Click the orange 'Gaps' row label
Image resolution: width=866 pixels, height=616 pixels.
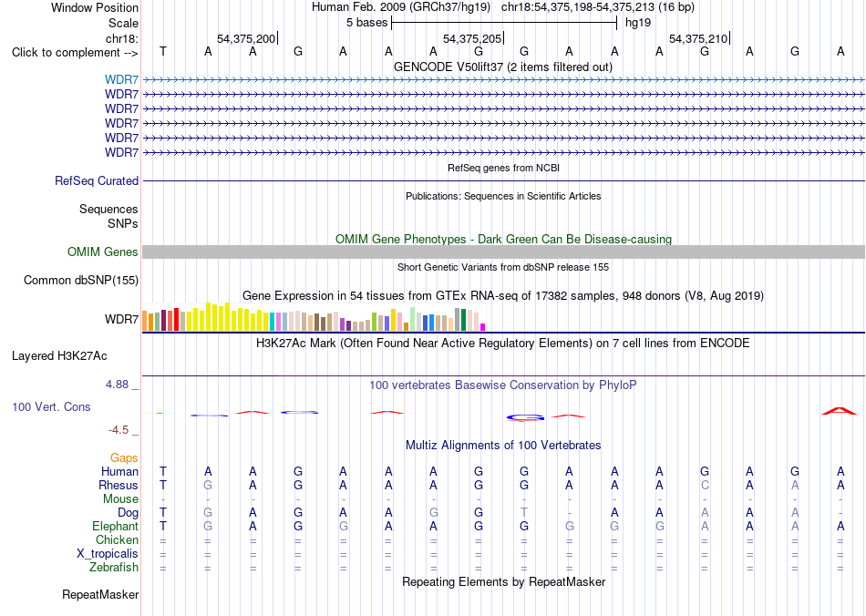124,457
